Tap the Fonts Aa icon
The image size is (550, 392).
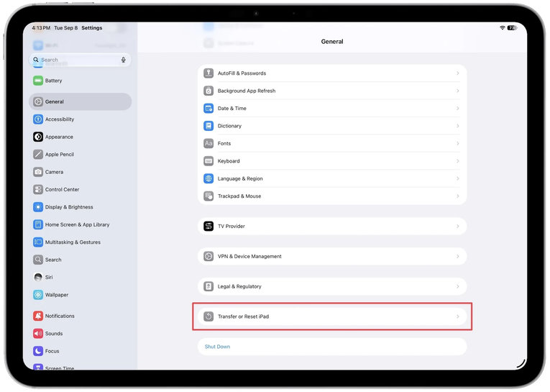(x=208, y=144)
